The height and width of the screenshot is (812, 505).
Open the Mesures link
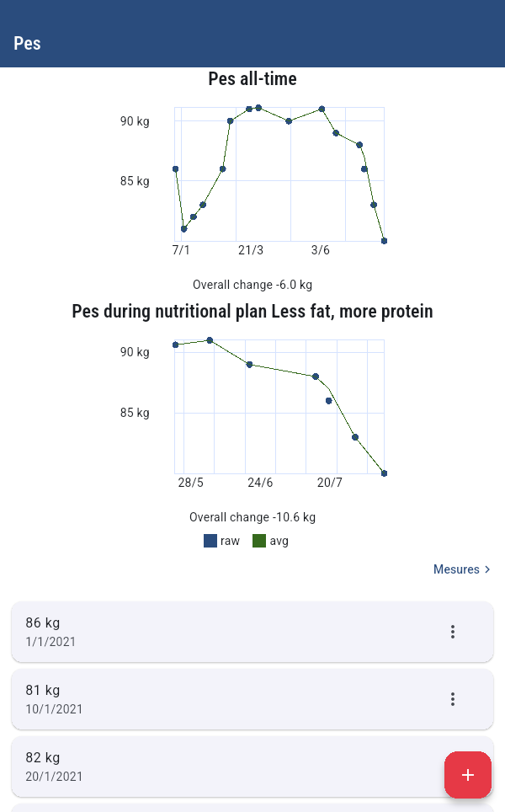456,569
